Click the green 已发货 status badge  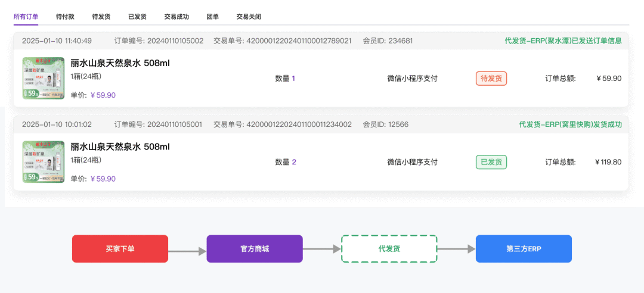coord(491,162)
